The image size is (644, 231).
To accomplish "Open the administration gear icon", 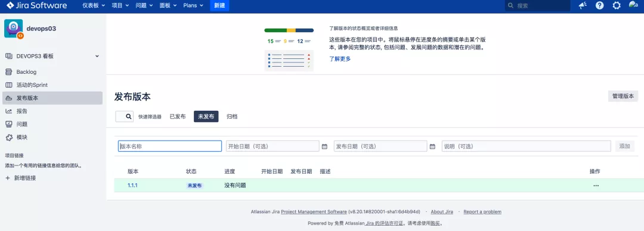I will (x=617, y=6).
